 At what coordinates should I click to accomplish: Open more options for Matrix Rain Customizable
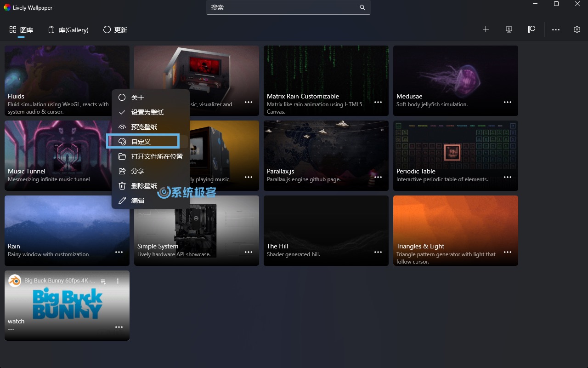(x=378, y=102)
